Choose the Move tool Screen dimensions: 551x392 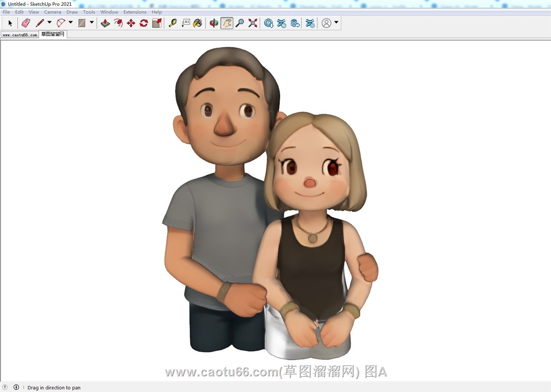131,23
